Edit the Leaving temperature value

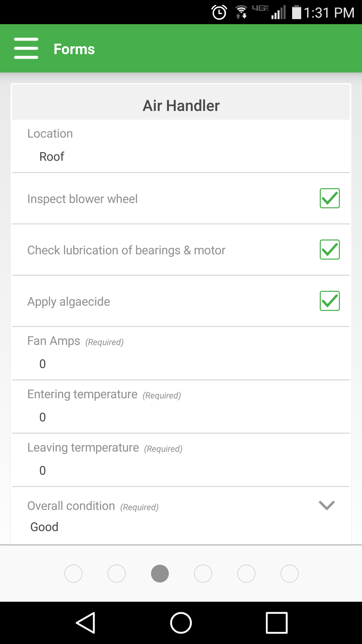point(181,470)
